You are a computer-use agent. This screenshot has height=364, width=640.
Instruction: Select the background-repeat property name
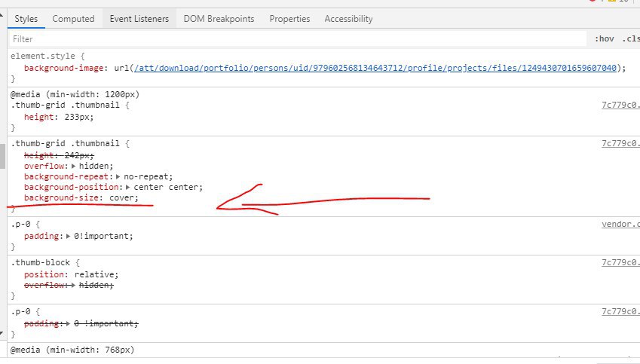[66, 176]
